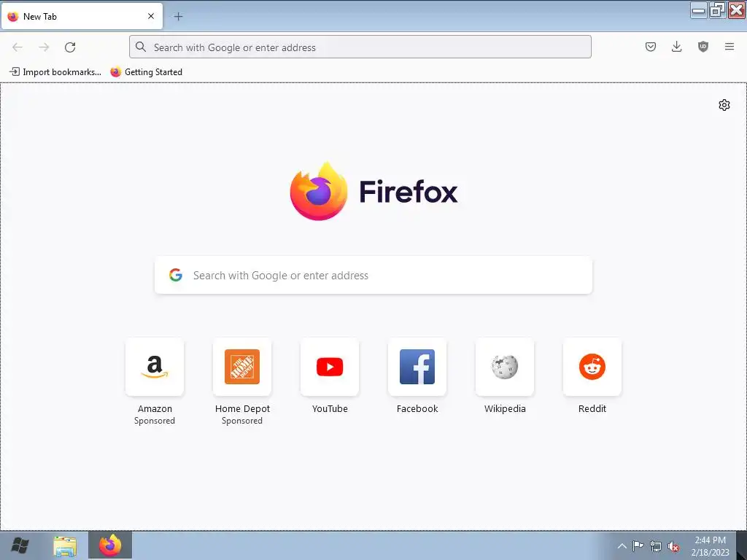
Task: Open the Reddit shortcut tile
Action: coord(592,367)
